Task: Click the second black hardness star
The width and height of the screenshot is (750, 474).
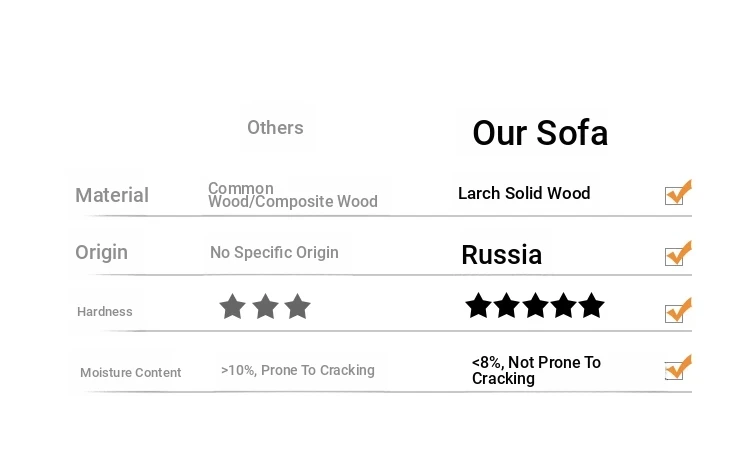Action: pyautogui.click(x=507, y=306)
